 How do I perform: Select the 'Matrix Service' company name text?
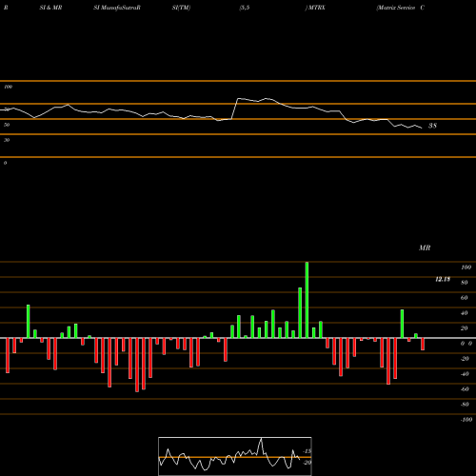tap(396, 8)
